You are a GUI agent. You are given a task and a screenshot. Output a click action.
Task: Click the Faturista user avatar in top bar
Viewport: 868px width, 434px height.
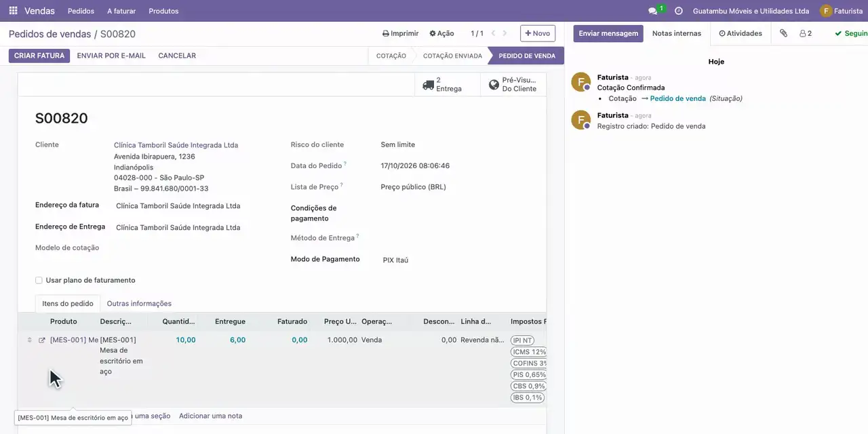(826, 11)
